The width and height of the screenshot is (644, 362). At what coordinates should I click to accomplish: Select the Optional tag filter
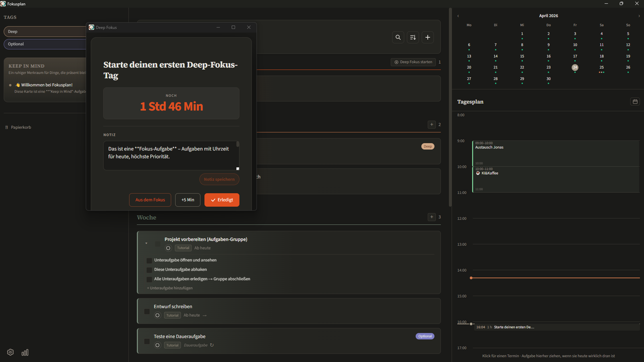45,44
